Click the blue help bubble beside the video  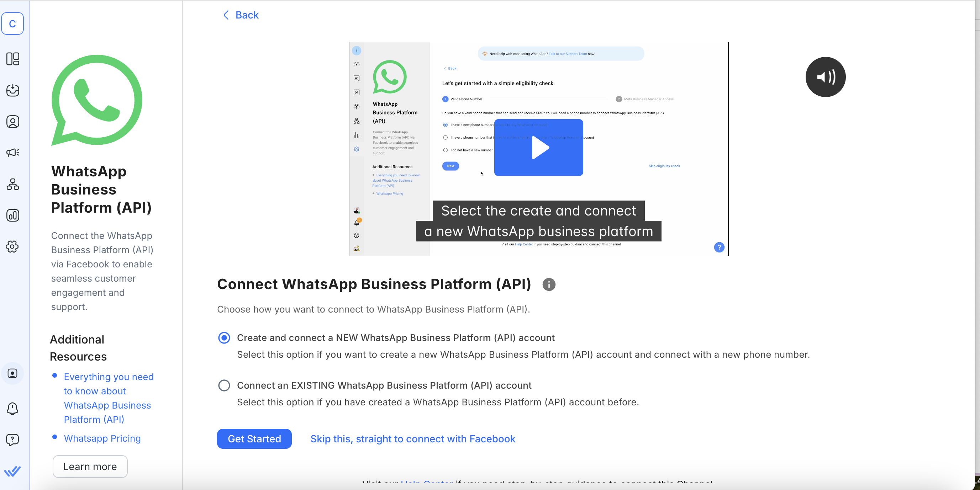tap(719, 247)
